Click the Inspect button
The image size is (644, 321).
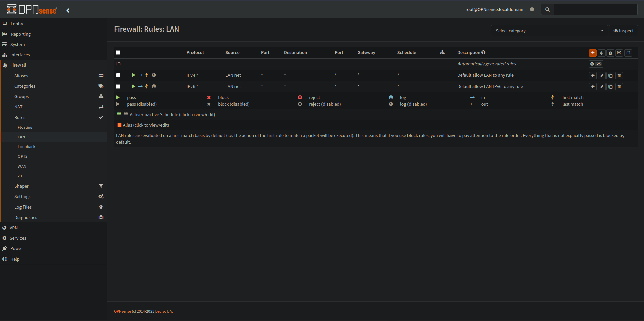pos(624,31)
